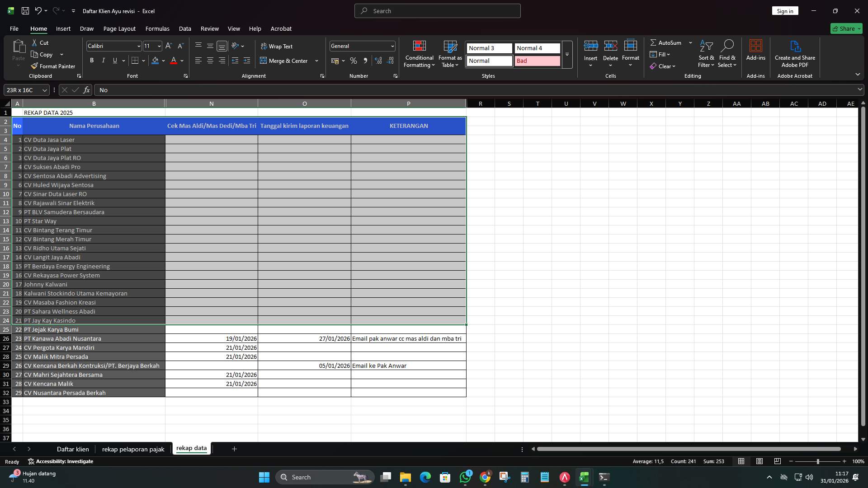868x488 pixels.
Task: Open the Daftar klien sheet tab
Action: point(73,449)
